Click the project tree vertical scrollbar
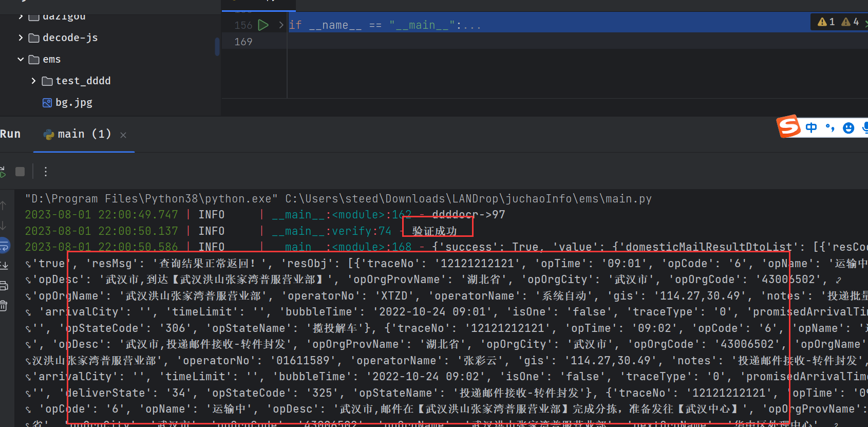The image size is (868, 427). [x=217, y=46]
